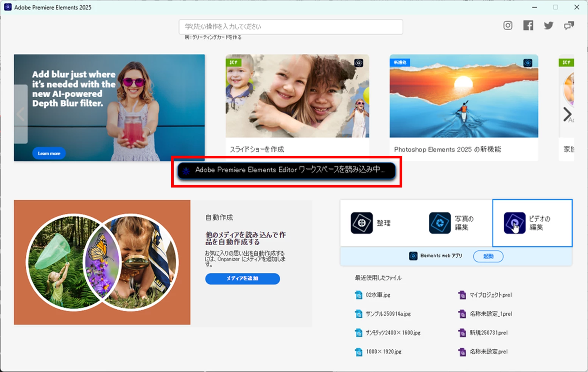Click the スライドショーを作成 card title
588x372 pixels.
point(257,149)
